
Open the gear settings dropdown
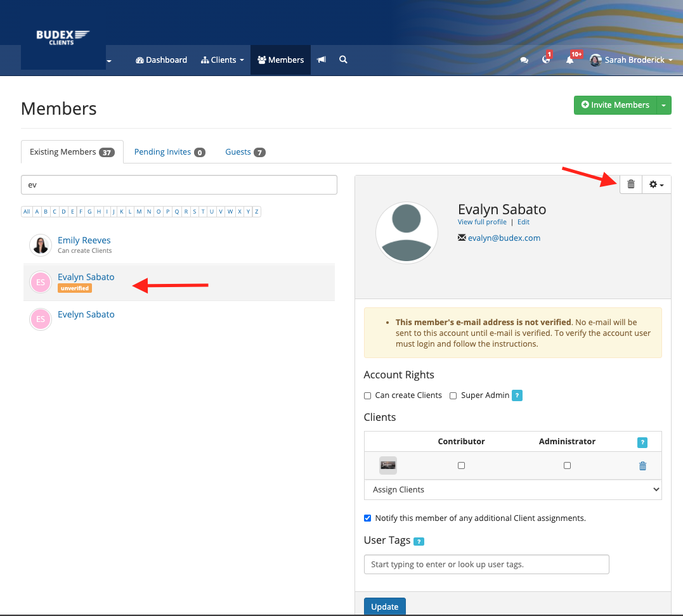656,184
